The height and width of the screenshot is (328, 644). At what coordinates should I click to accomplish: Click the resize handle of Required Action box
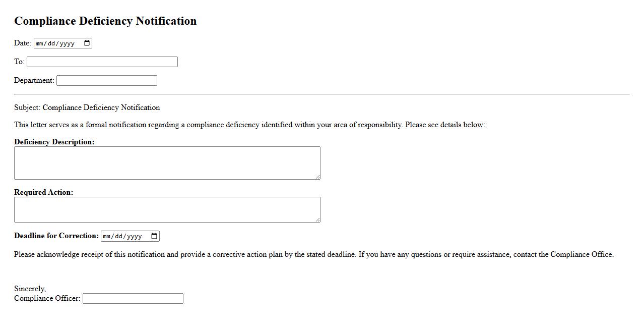pos(317,220)
